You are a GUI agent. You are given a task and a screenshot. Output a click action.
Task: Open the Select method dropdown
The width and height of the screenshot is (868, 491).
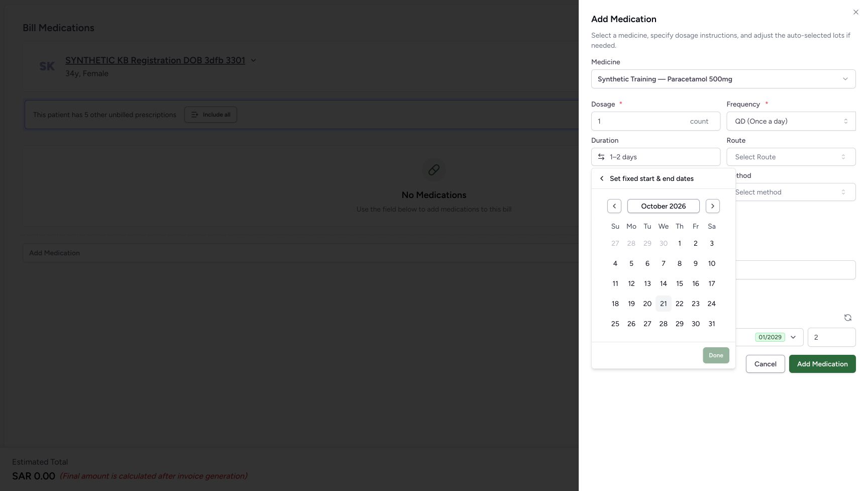(795, 192)
